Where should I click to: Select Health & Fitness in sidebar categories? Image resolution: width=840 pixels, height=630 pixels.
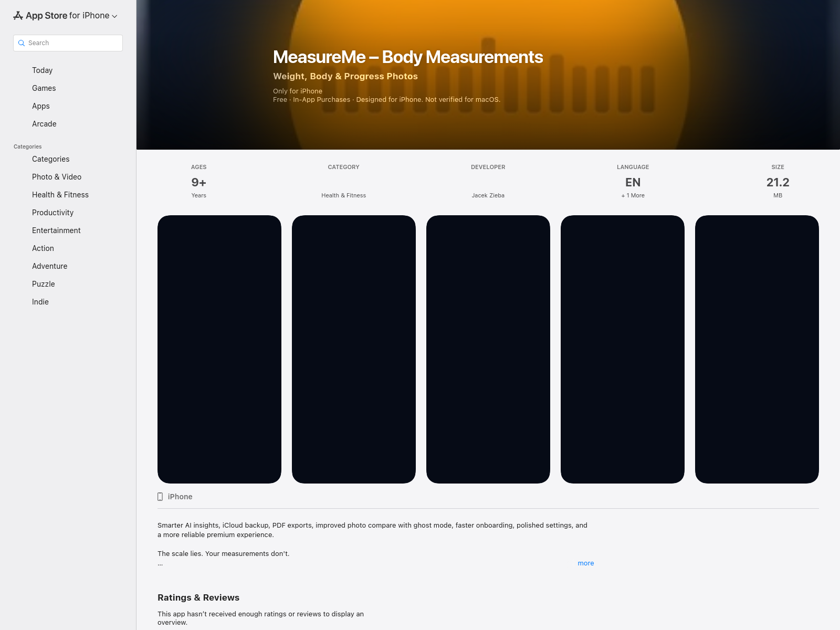click(60, 195)
